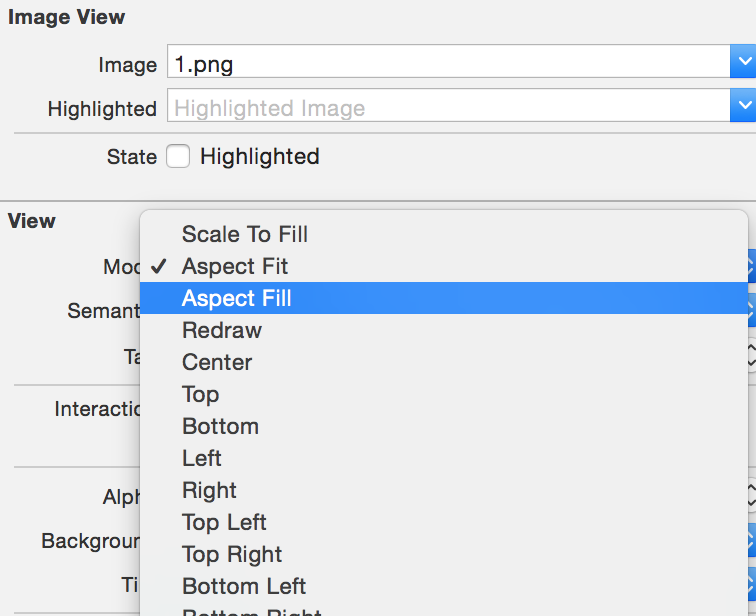756x616 pixels.
Task: Expand the Highlighted Image dropdown arrow
Action: coord(743,107)
